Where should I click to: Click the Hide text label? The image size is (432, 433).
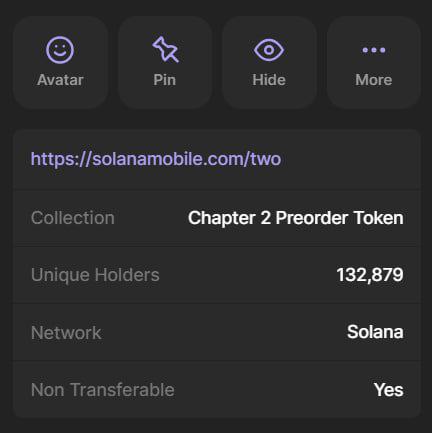(269, 80)
